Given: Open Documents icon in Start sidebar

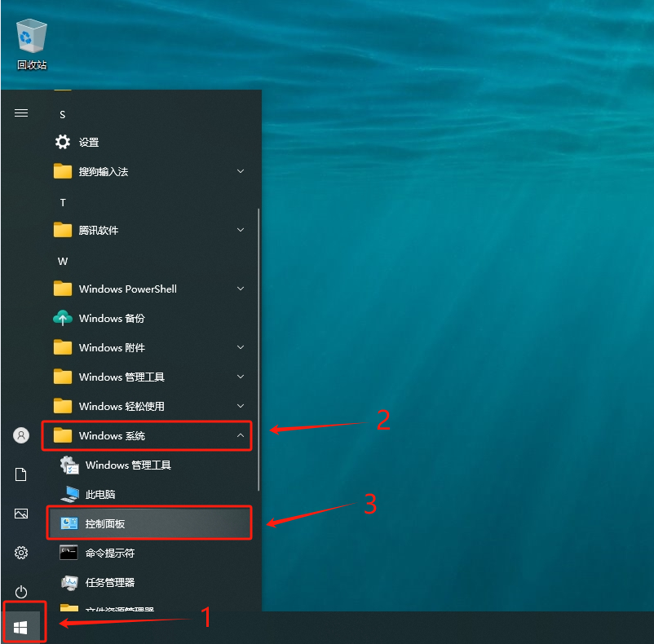Looking at the screenshot, I should [x=21, y=474].
